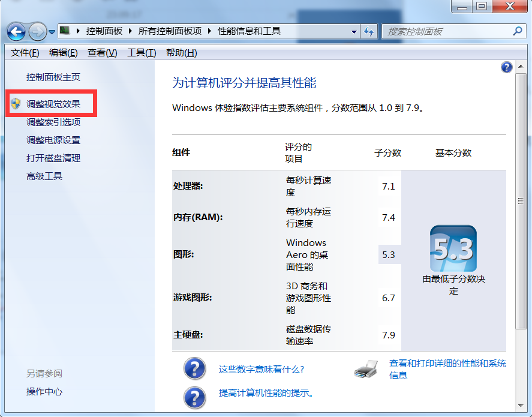The height and width of the screenshot is (417, 532).
Task: Click the 基本分数 column header
Action: click(453, 152)
